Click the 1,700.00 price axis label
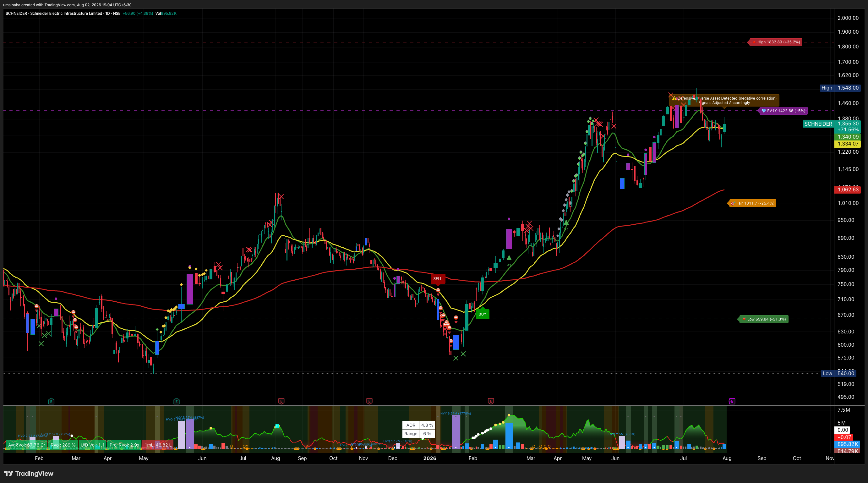868x483 pixels. [848, 62]
